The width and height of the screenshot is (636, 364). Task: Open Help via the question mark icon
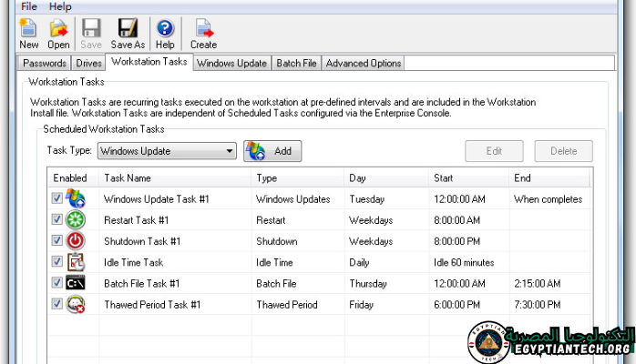point(165,28)
